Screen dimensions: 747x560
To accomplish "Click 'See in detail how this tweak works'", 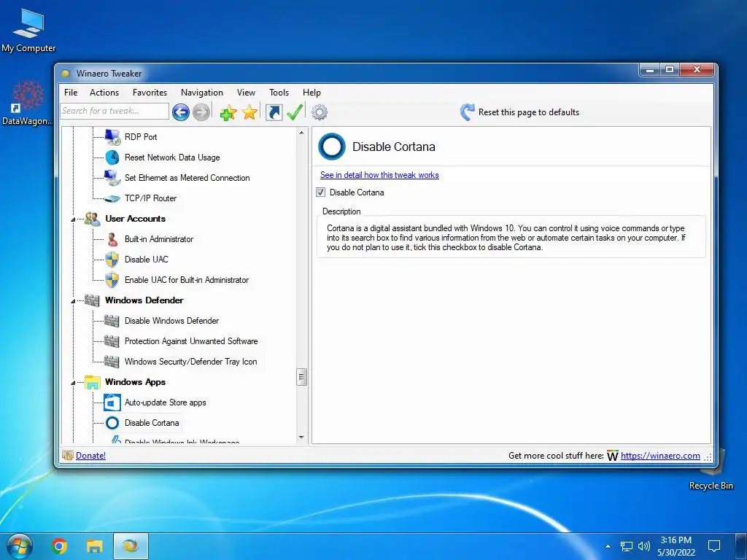I will tap(379, 175).
